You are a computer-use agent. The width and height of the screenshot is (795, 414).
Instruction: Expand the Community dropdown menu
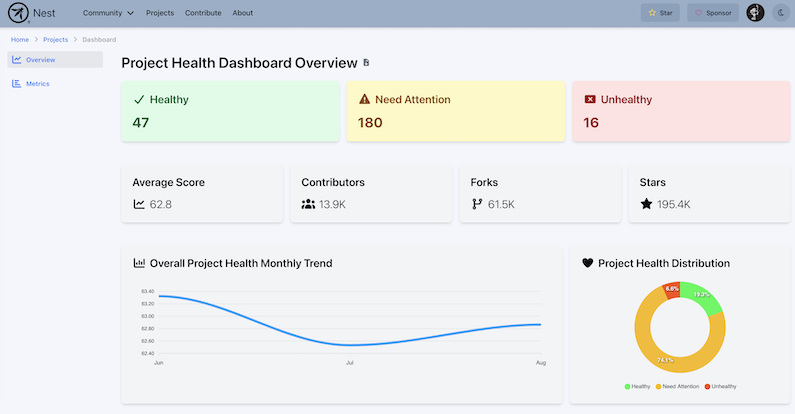point(108,13)
